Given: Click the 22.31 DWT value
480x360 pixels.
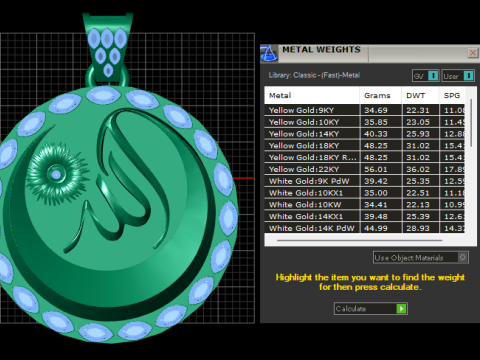Looking at the screenshot, I should click(418, 110).
